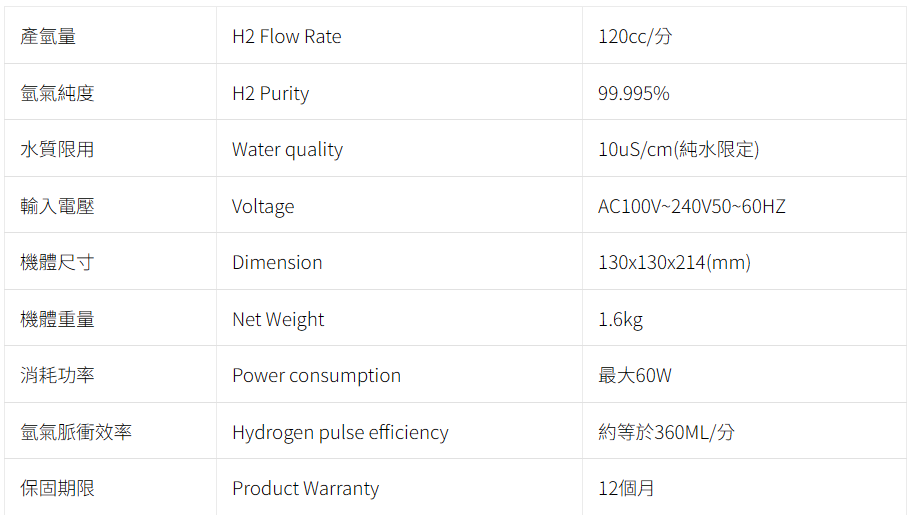This screenshot has height=517, width=908.
Task: Click the H2 Purity label
Action: [270, 94]
